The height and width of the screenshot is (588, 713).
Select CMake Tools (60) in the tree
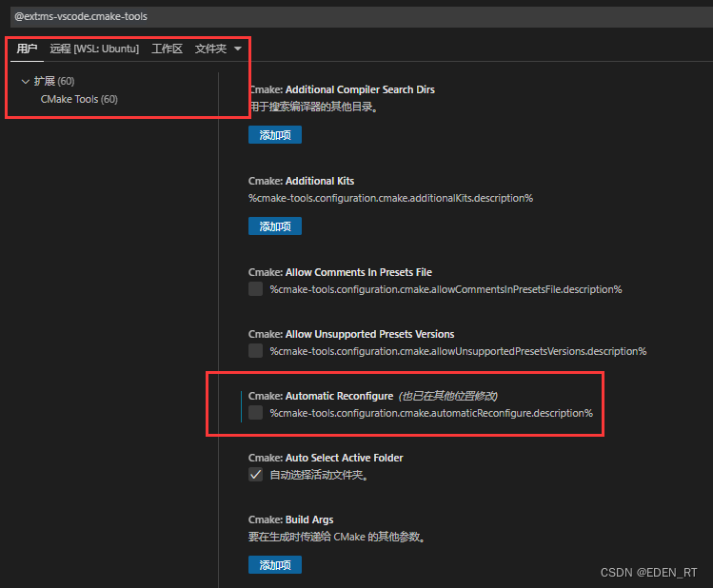tap(79, 99)
